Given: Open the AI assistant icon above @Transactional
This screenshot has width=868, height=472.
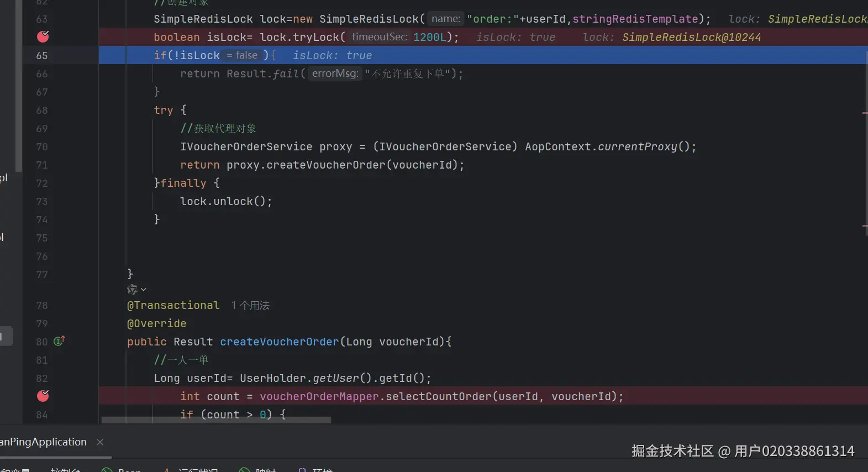Looking at the screenshot, I should click(132, 290).
